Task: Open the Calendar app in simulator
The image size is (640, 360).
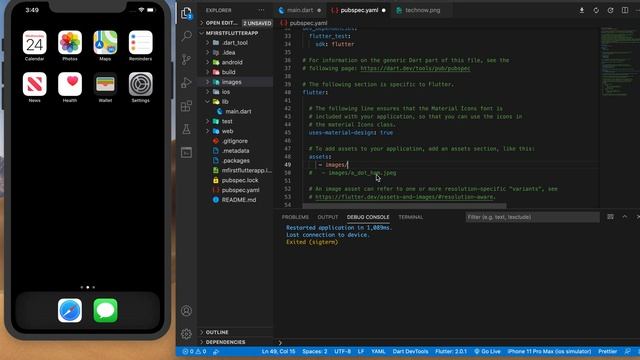Action: 35,42
